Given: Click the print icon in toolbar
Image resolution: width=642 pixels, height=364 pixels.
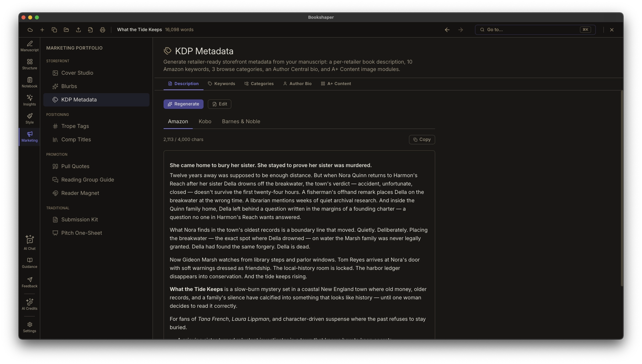Looking at the screenshot, I should (x=103, y=30).
